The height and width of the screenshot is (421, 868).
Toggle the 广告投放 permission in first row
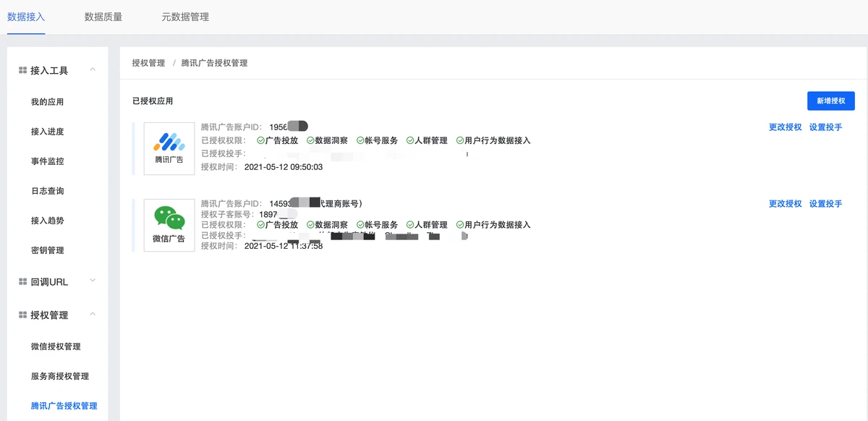[279, 139]
